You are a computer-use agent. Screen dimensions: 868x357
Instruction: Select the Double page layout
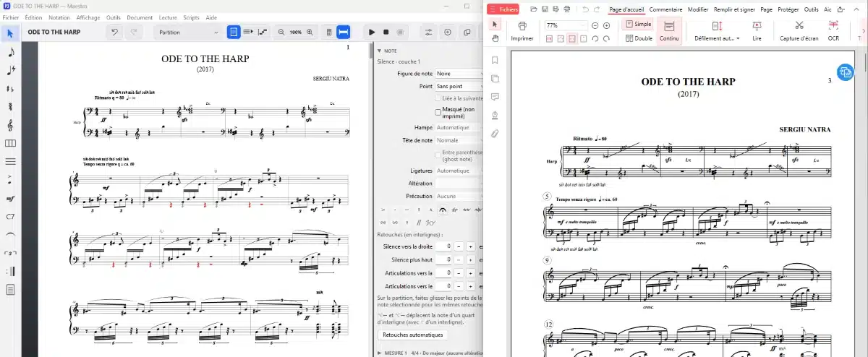pyautogui.click(x=638, y=38)
